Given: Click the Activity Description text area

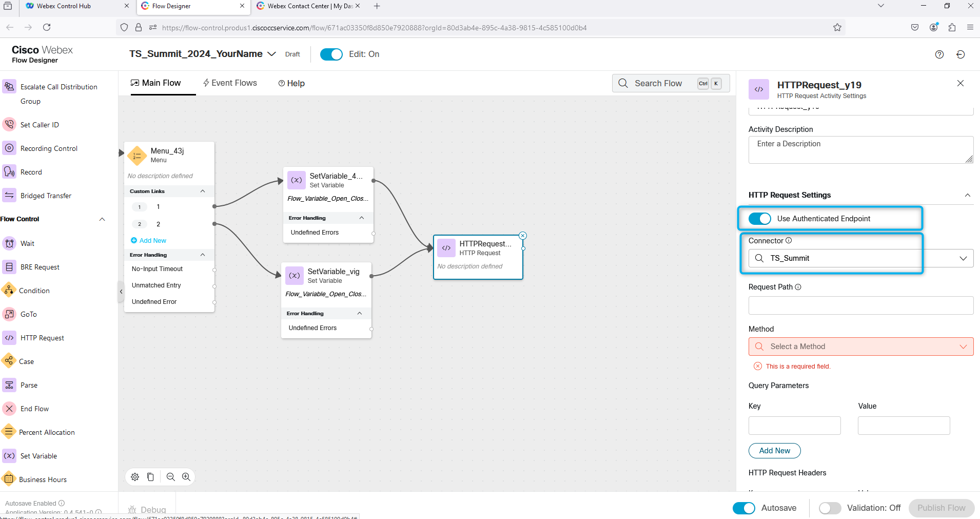Looking at the screenshot, I should (x=861, y=150).
